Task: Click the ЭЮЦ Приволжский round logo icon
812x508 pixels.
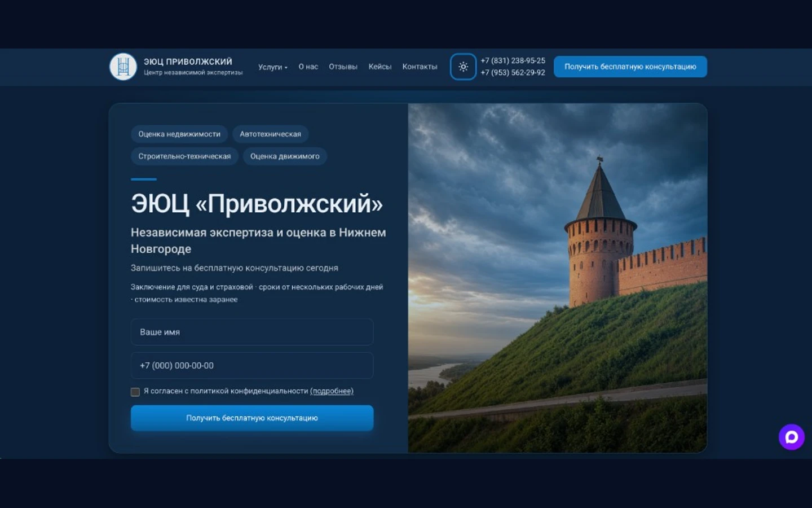Action: tap(123, 67)
